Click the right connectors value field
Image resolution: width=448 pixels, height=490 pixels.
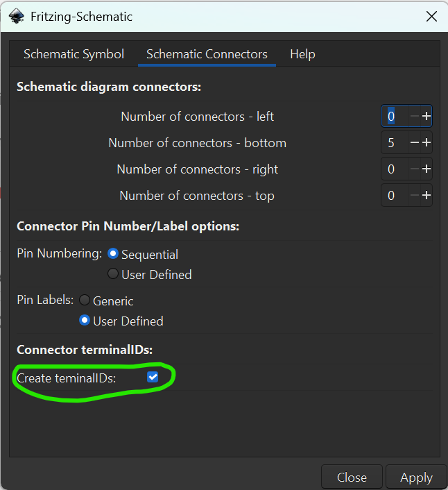pyautogui.click(x=395, y=169)
